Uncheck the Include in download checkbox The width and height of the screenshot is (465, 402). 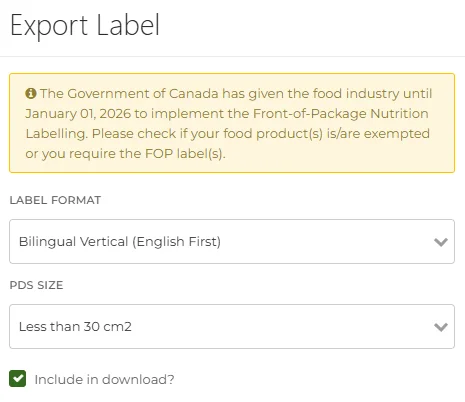pyautogui.click(x=18, y=379)
